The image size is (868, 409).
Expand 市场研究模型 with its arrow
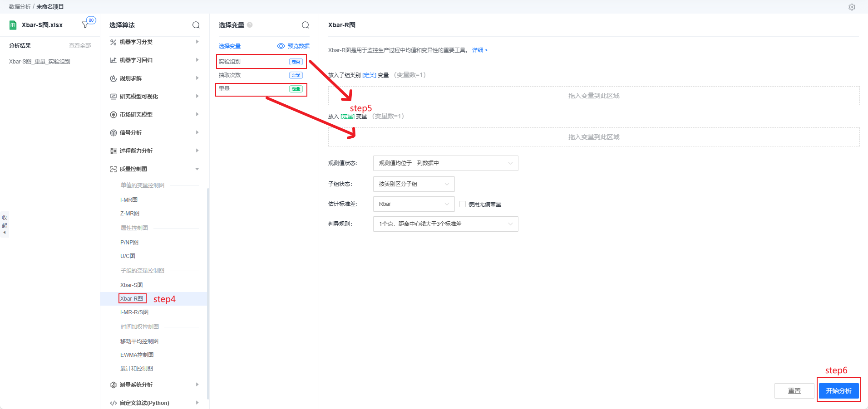[x=197, y=114]
